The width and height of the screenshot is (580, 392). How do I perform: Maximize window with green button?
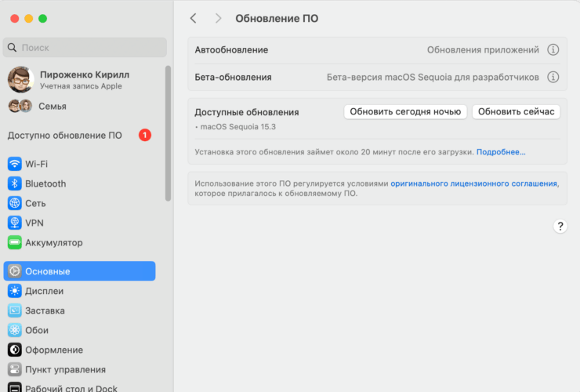(42, 19)
